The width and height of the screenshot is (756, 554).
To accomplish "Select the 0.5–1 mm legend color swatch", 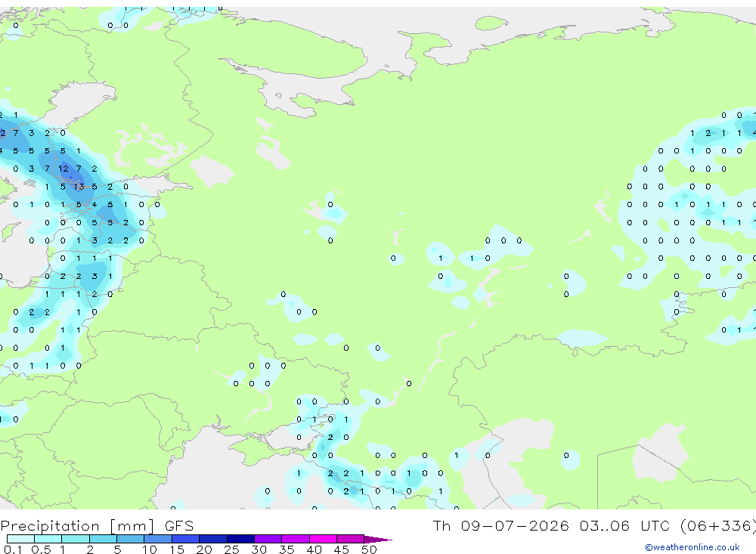I will point(48,539).
